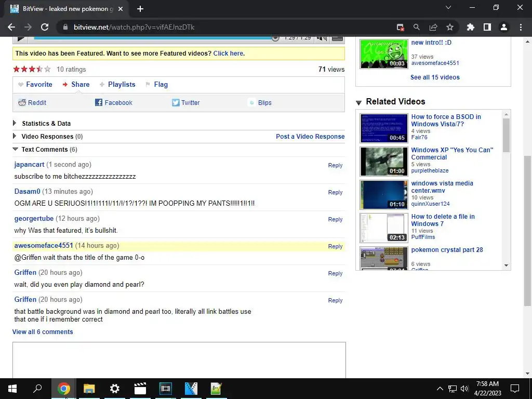Collapse the Related Videos section
This screenshot has width=532, height=399.
(x=358, y=102)
